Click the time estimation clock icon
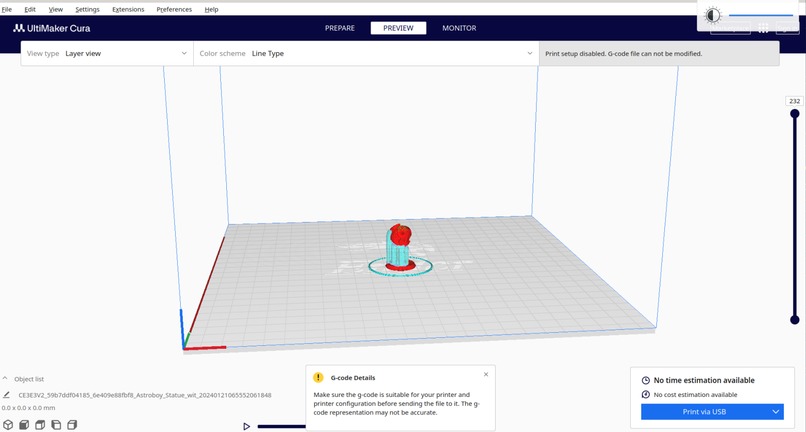This screenshot has width=806, height=432. (646, 381)
